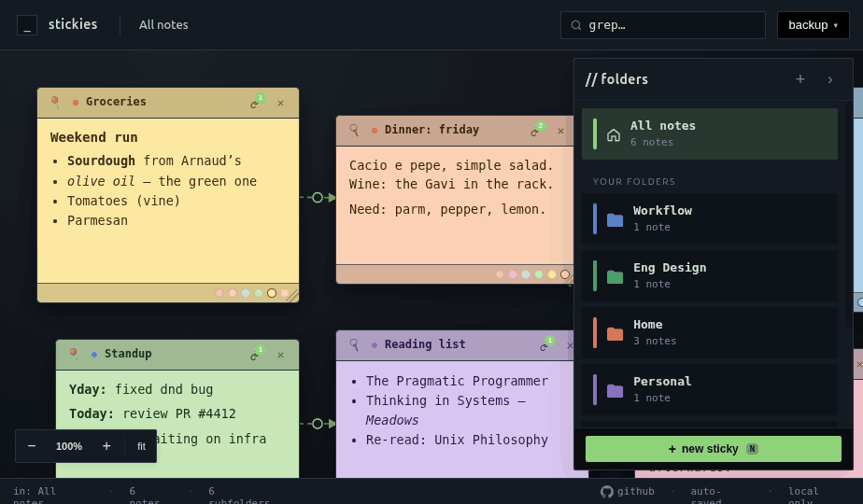The height and width of the screenshot is (504, 863).
Task: Click the Groceries note title text
Action: (116, 102)
